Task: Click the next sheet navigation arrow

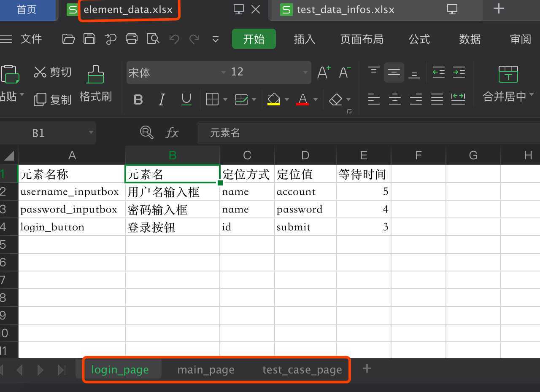Action: 40,370
